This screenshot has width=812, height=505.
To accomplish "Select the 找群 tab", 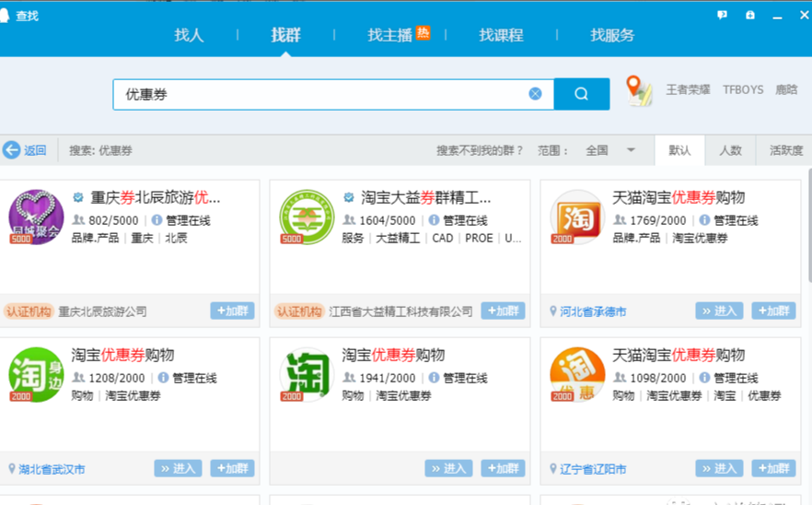I will 285,35.
